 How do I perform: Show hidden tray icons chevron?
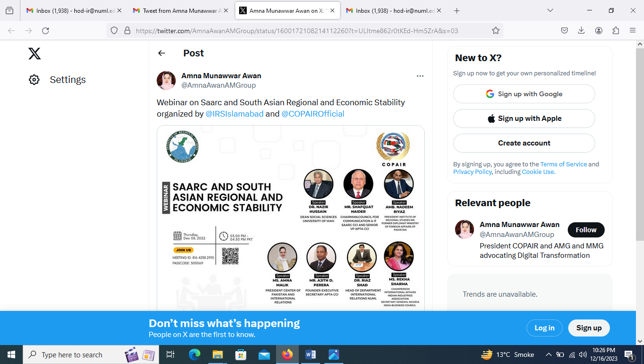[x=548, y=355]
